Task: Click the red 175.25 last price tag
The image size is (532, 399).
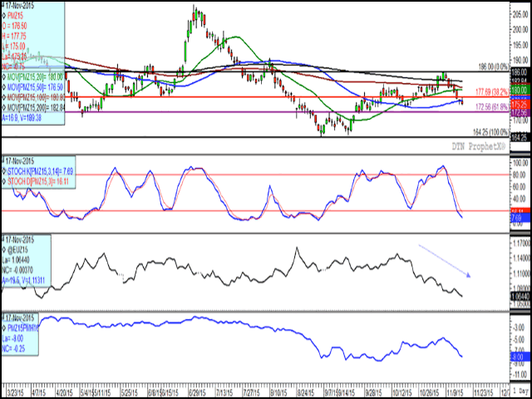Action: (521, 105)
